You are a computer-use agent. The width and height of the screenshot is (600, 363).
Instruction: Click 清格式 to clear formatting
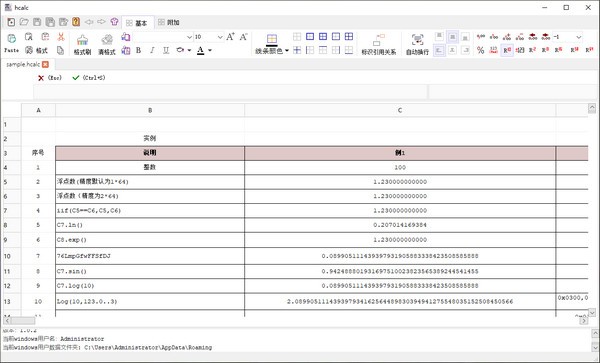pos(107,44)
